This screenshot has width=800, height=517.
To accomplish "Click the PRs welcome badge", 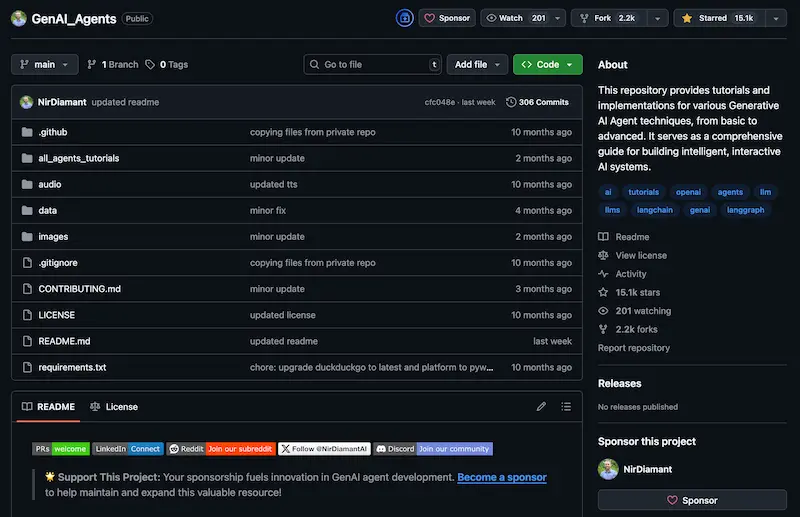I will [x=61, y=449].
